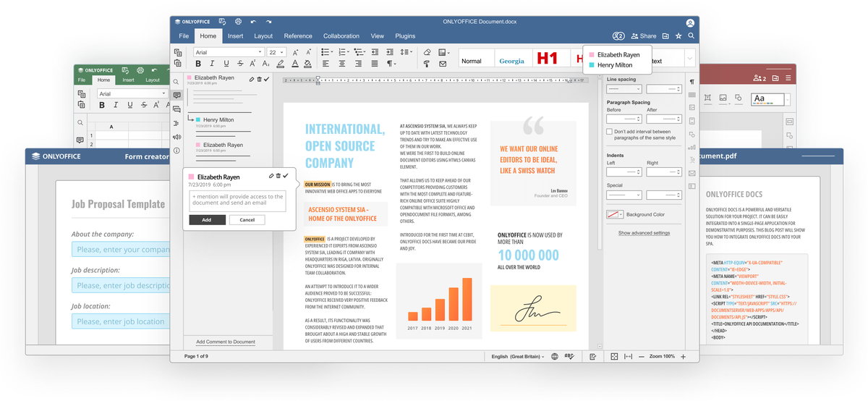Image resolution: width=868 pixels, height=401 pixels.
Task: Click the Save icon in document title bar
Action: (x=222, y=22)
